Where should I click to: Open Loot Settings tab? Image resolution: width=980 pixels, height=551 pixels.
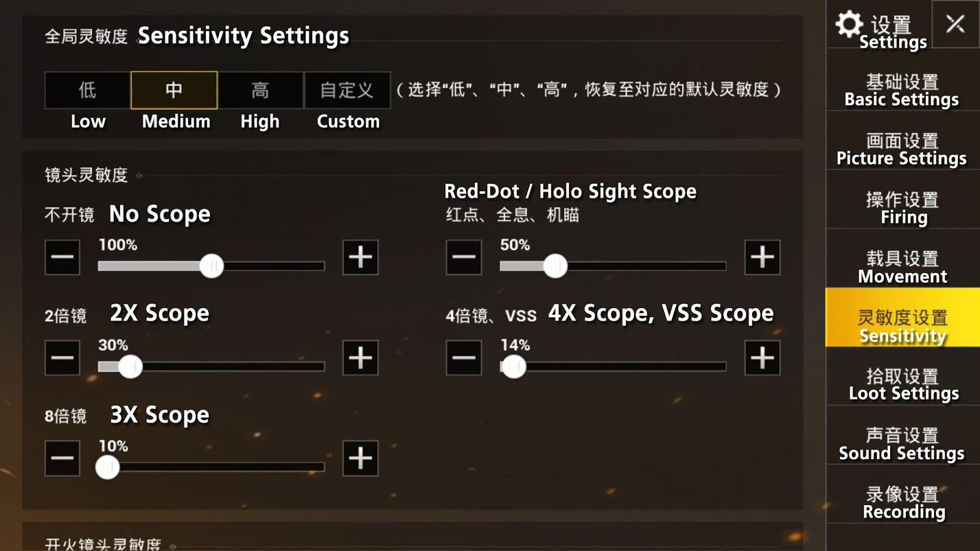(x=902, y=384)
